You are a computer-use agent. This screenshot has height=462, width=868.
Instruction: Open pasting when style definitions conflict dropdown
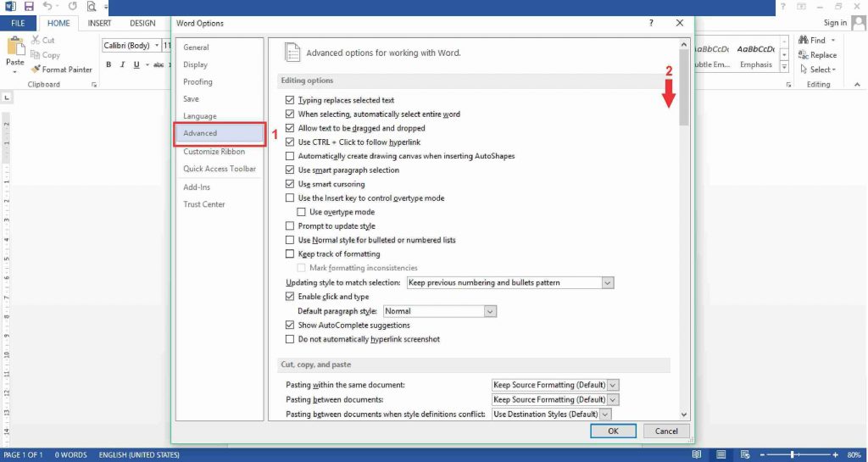[x=605, y=414]
